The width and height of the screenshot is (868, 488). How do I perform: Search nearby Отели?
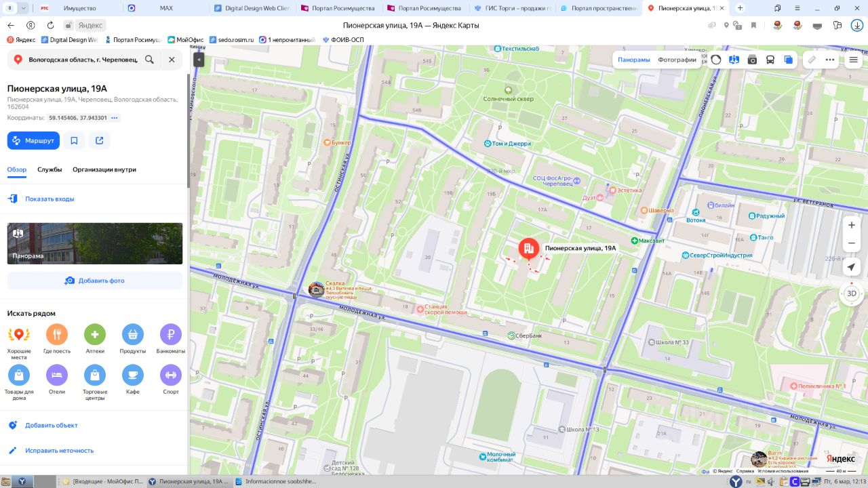coord(57,380)
